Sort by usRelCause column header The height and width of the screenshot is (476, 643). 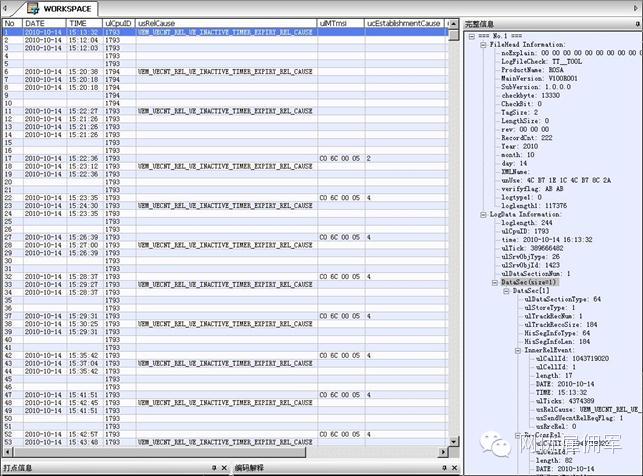point(226,23)
